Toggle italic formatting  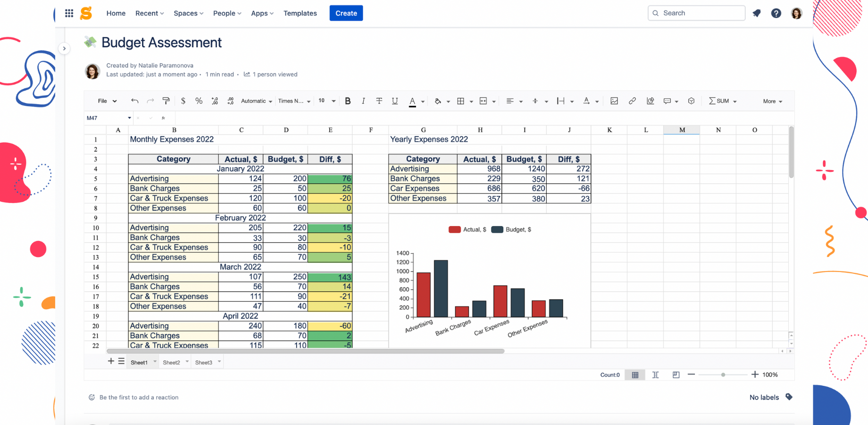[363, 101]
